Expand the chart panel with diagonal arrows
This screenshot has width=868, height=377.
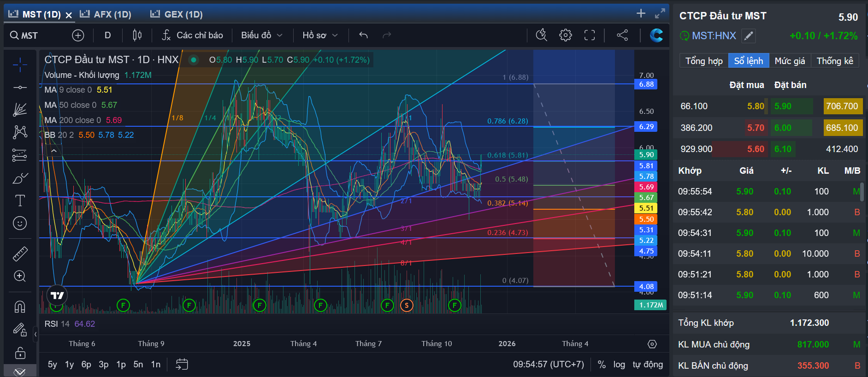click(660, 13)
